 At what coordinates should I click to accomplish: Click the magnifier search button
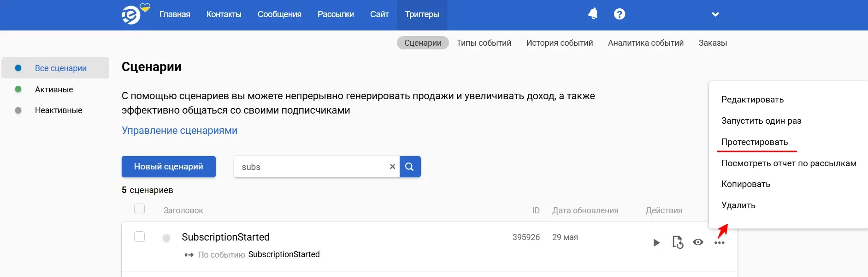(x=409, y=167)
